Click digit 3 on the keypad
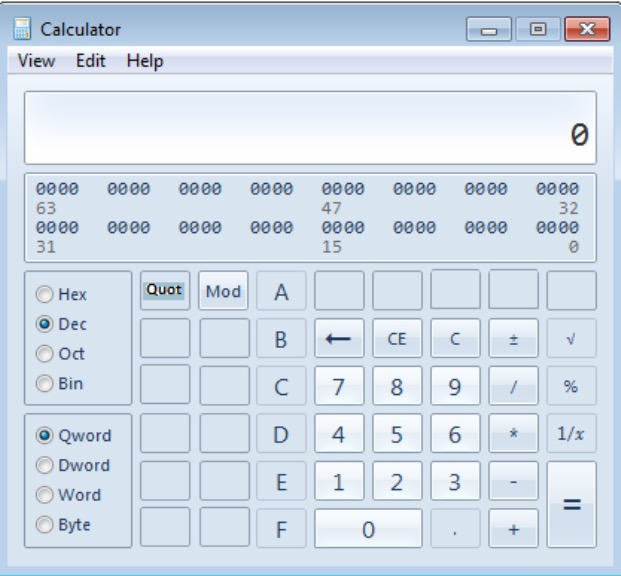Screen dimensions: 621x576 coord(455,481)
